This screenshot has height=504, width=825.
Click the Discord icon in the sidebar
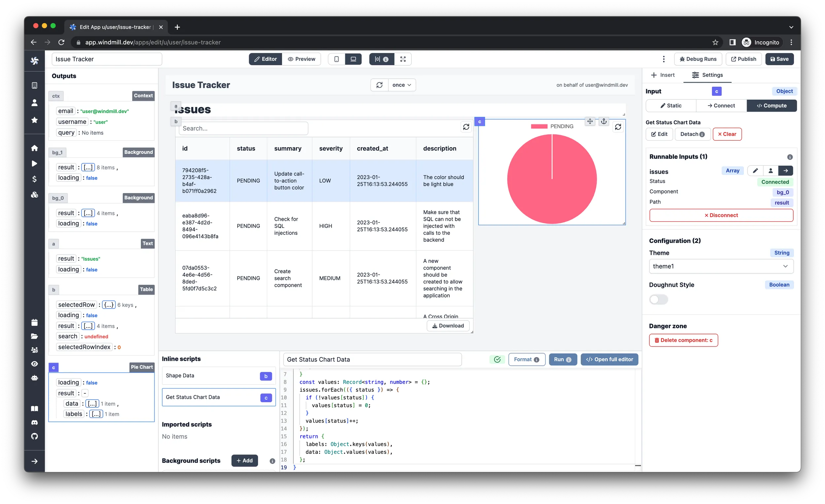tap(35, 422)
